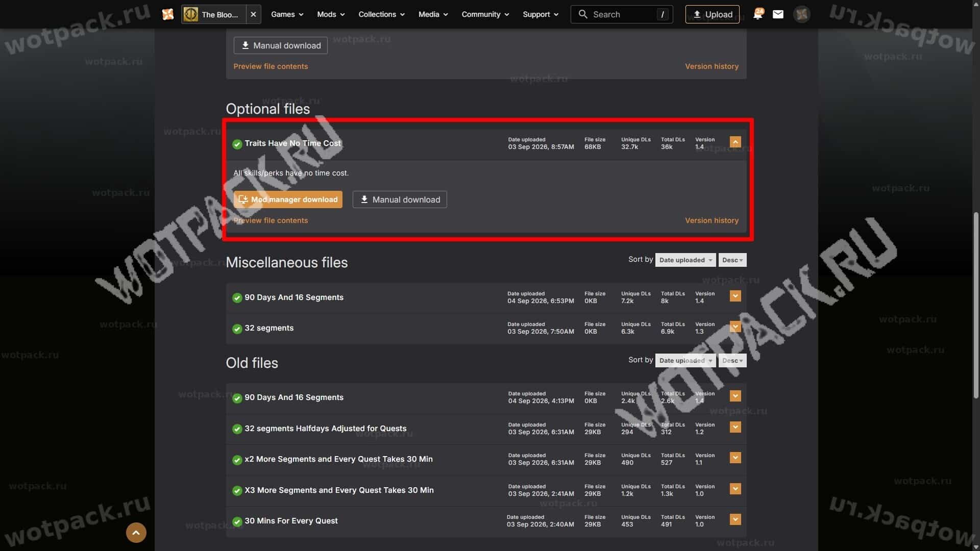Collapse the Traits Have No Time Cost file

tap(735, 142)
